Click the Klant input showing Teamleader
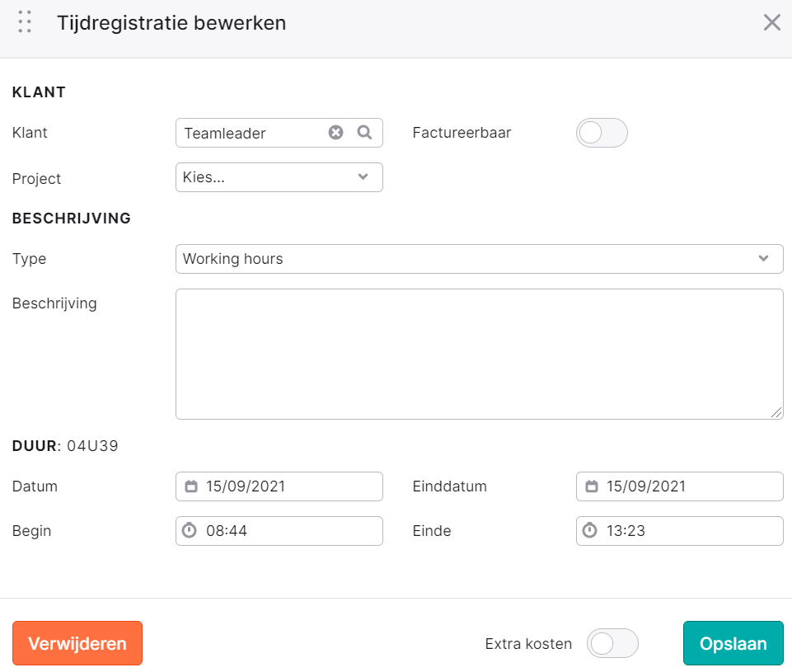Viewport: 792px width, 672px height. click(250, 133)
